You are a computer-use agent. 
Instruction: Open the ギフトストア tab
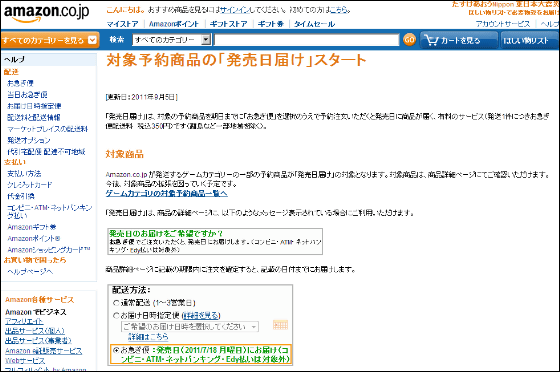pos(229,24)
